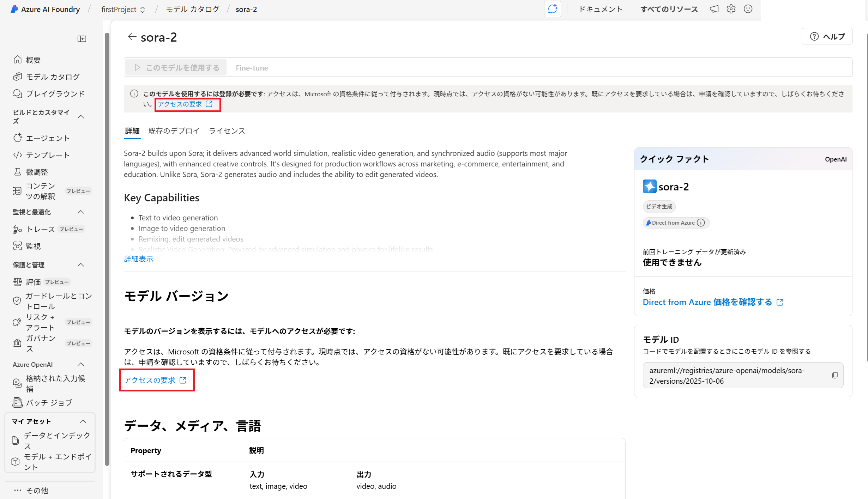Click the AI chat sparkle icon
Viewport: 868px width, 499px height.
tap(552, 9)
